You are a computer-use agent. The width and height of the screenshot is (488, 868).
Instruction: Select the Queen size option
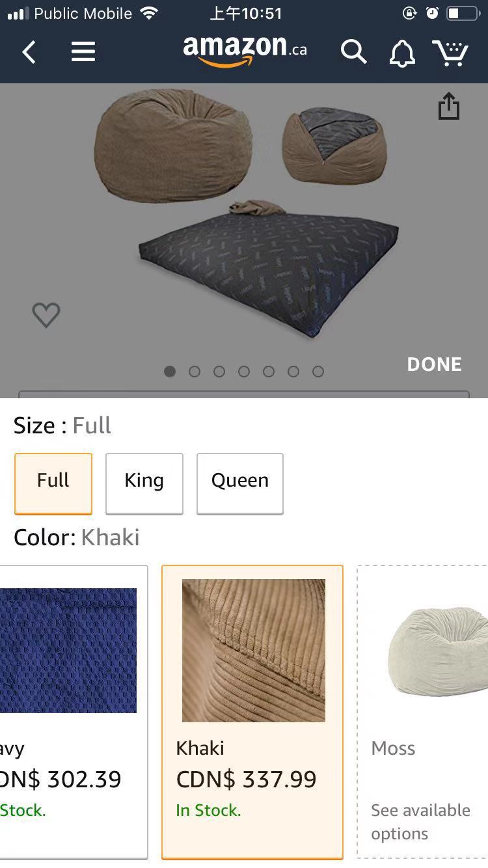(240, 483)
